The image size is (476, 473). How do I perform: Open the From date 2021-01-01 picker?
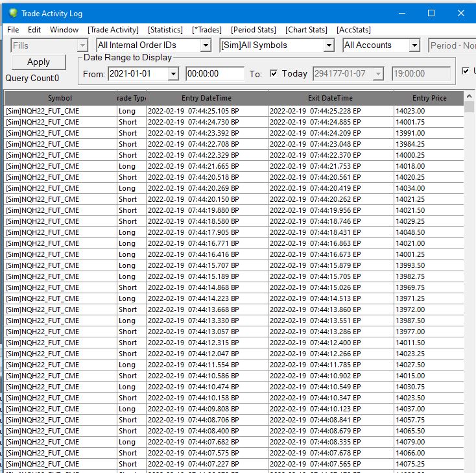pyautogui.click(x=143, y=73)
